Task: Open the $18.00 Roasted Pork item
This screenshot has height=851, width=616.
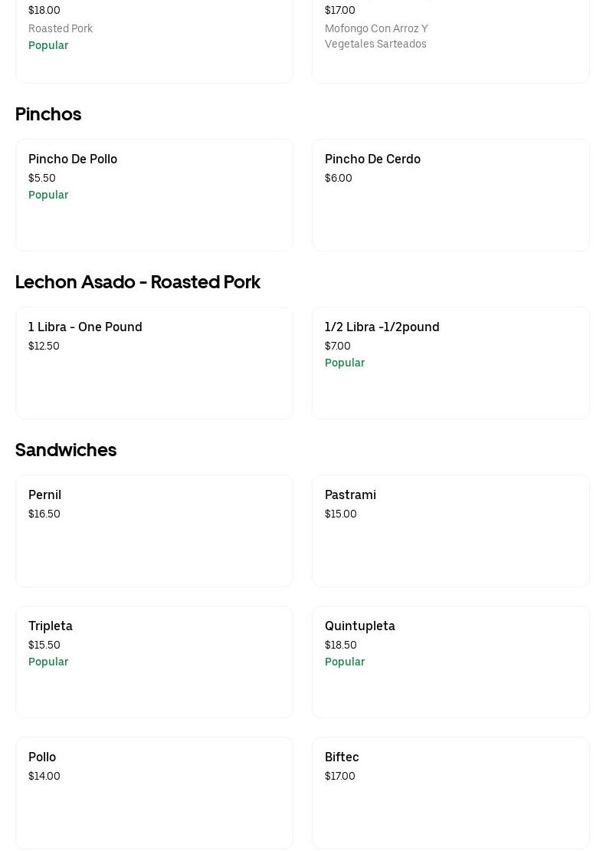Action: tap(153, 38)
